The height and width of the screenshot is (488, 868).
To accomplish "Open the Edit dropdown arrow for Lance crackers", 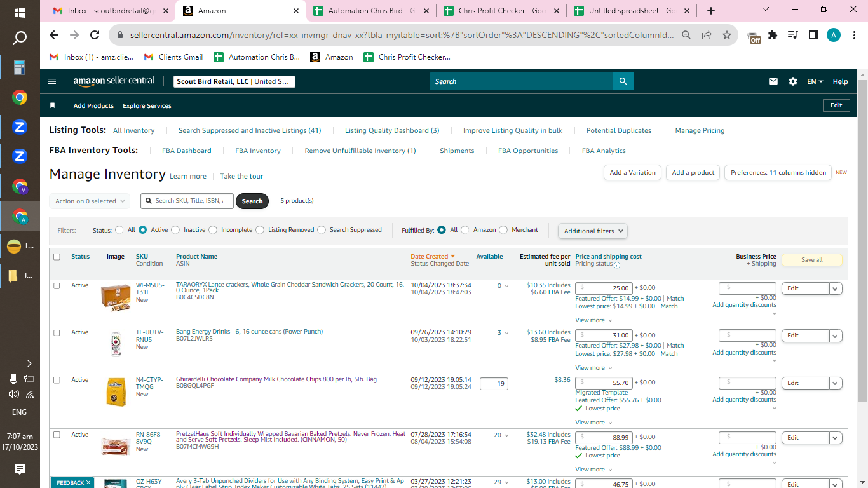I will (836, 288).
